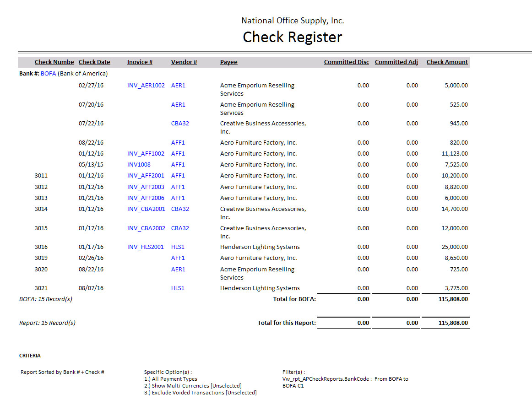The height and width of the screenshot is (410, 532).
Task: Select vendor AER1 for check 3020
Action: (178, 270)
